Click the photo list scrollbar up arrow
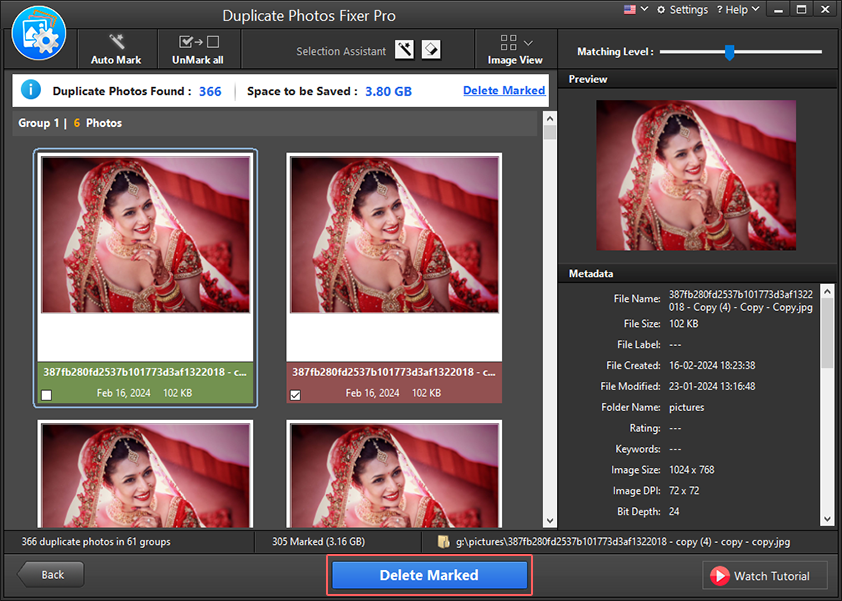 (x=549, y=118)
